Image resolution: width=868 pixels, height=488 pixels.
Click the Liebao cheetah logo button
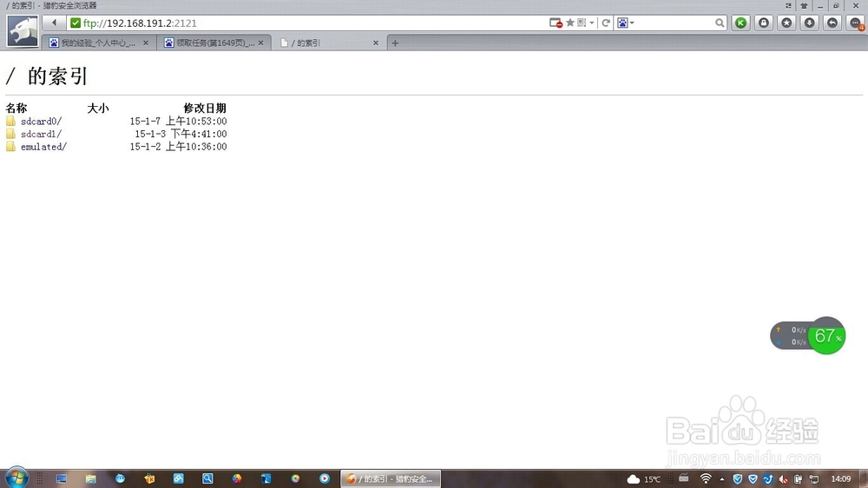[x=23, y=31]
